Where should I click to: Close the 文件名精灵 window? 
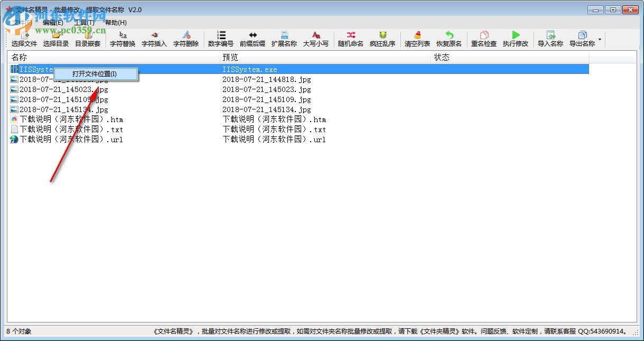(630, 9)
